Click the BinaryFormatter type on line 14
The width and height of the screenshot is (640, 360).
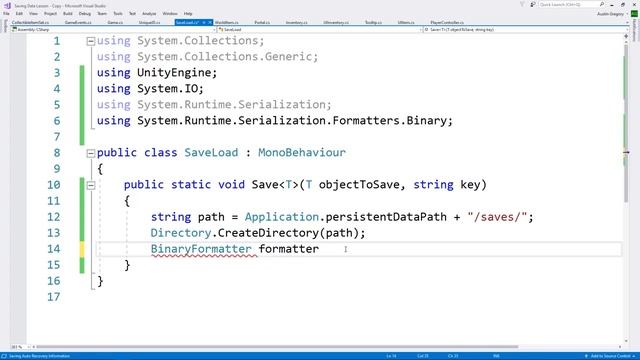[201, 249]
